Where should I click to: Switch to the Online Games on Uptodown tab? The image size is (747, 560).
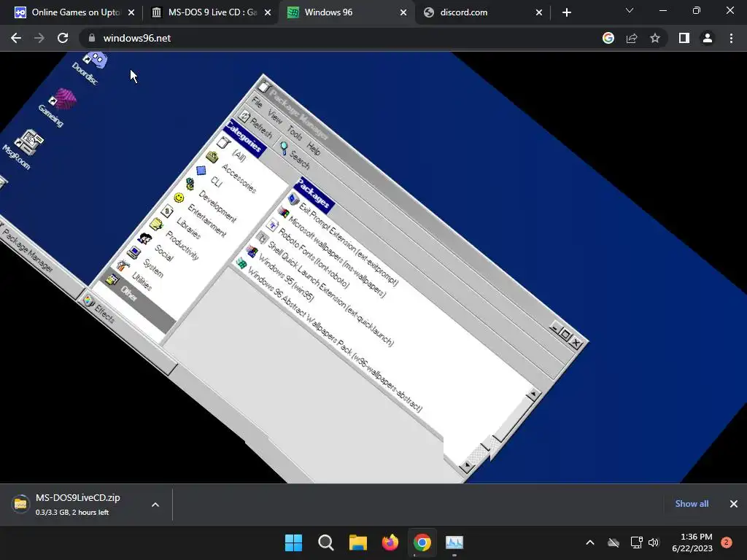pyautogui.click(x=75, y=12)
